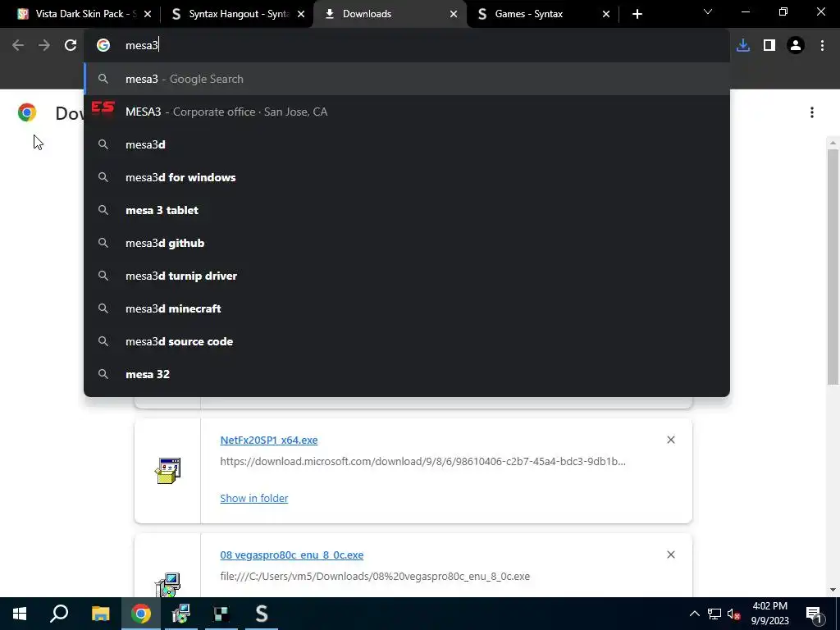
Task: Click the Chrome logo on Downloads page
Action: point(27,112)
